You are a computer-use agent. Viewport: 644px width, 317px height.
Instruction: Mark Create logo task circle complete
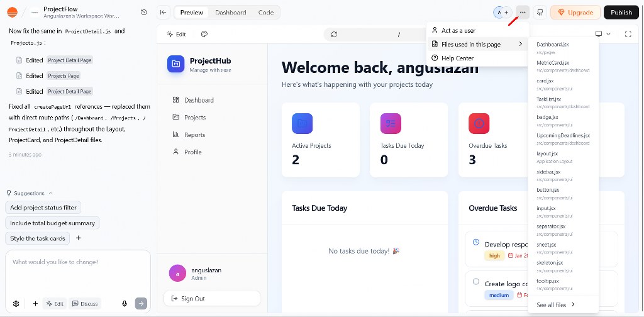click(476, 281)
